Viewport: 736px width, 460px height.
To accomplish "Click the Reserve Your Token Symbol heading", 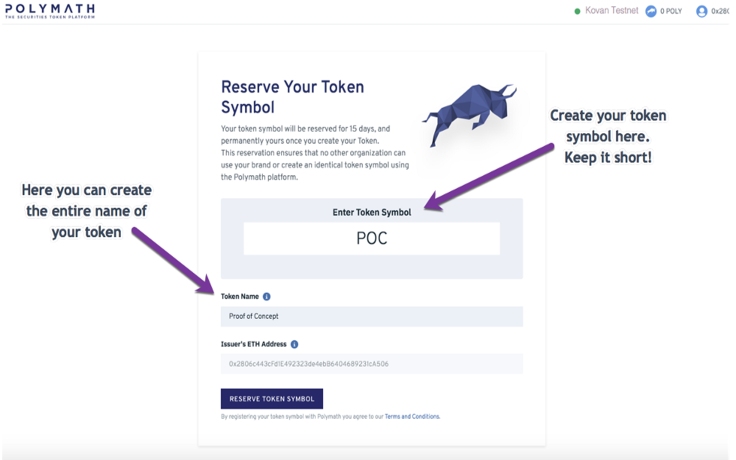I will (292, 97).
